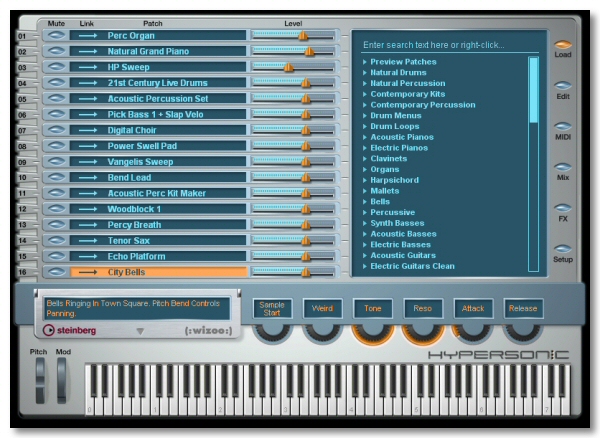Open the Edit page button
The height and width of the screenshot is (438, 600).
(x=563, y=85)
